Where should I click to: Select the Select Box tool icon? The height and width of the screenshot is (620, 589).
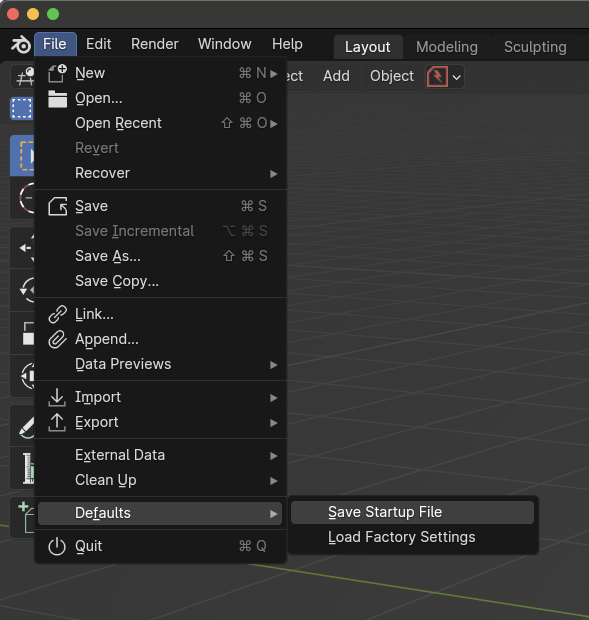click(23, 156)
